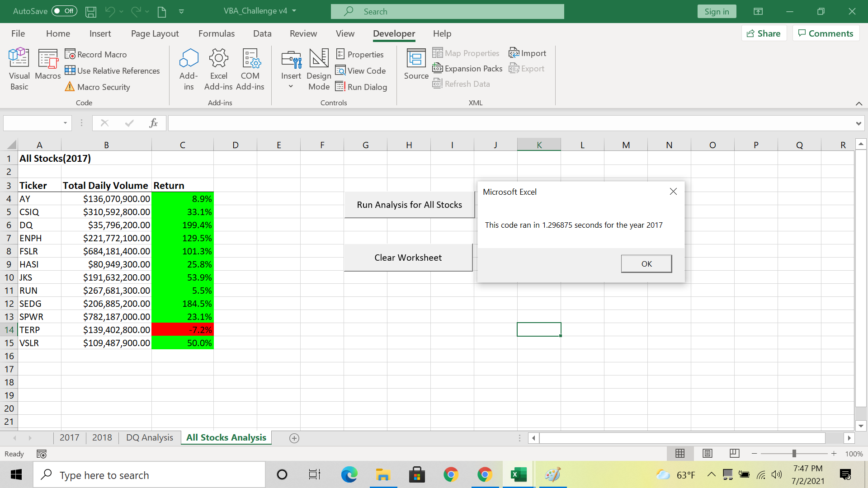Screen dimensions: 868x488
Task: Open the DQ Analysis sheet tab
Action: [149, 437]
